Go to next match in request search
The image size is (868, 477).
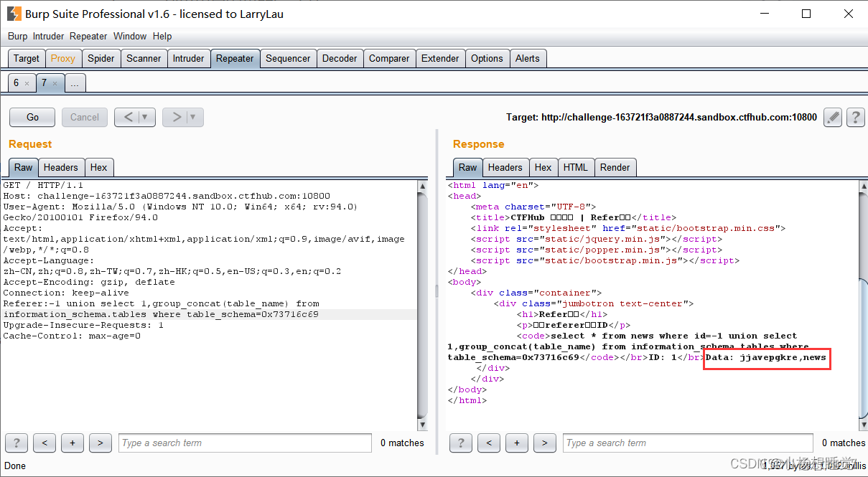[x=100, y=443]
